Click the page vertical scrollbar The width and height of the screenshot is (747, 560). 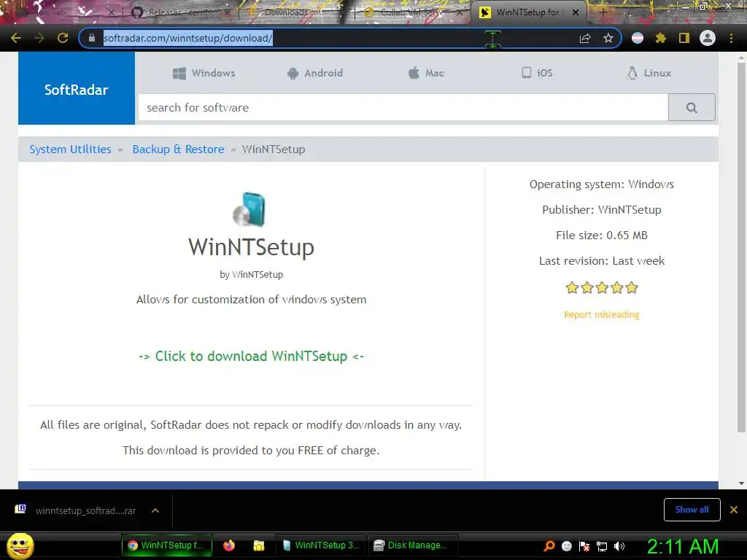pos(741,248)
